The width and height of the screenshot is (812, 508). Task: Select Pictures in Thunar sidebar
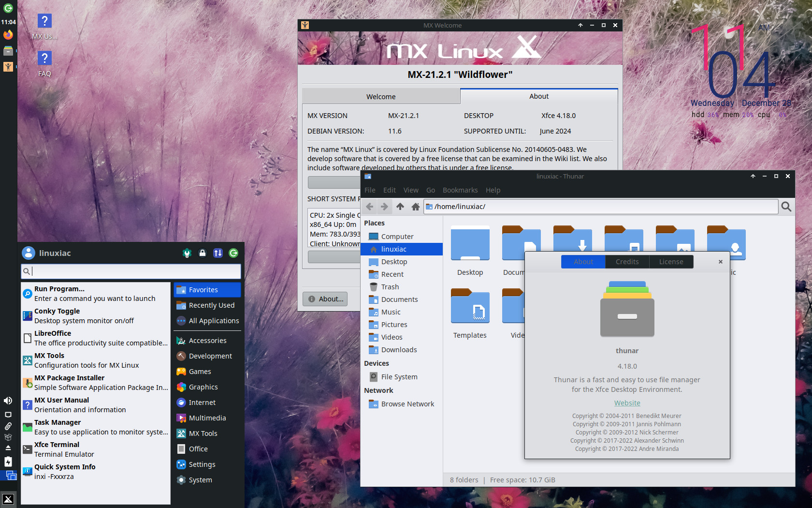click(401, 325)
